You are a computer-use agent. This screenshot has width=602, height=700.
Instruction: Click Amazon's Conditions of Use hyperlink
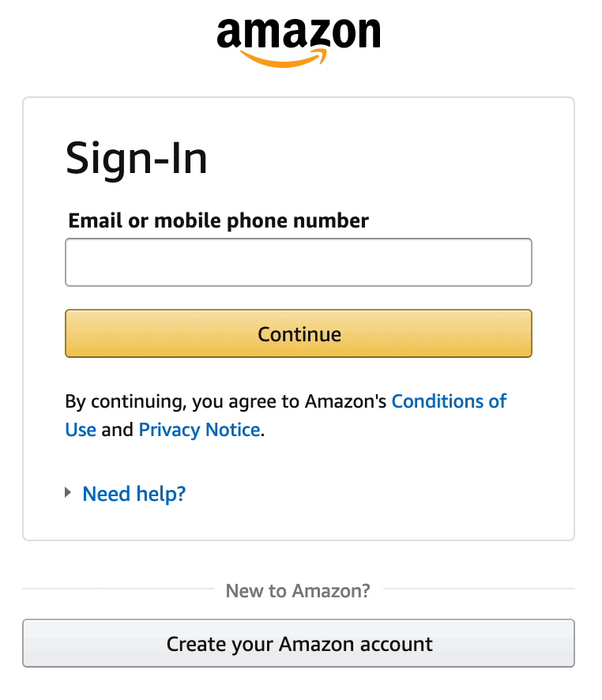pyautogui.click(x=449, y=401)
